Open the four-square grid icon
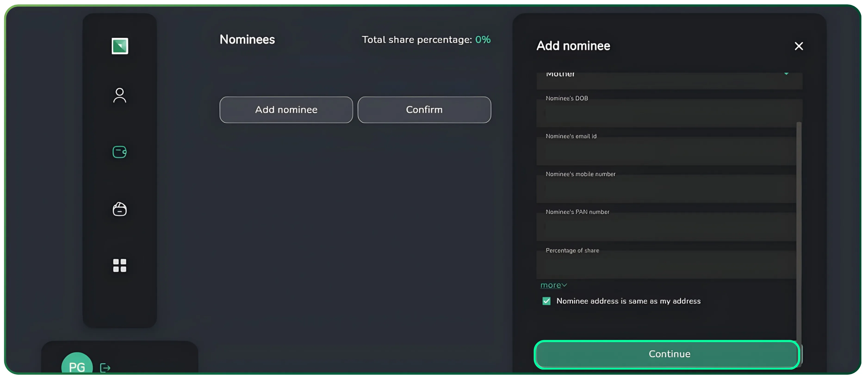Screen dimensions: 868x377 click(x=120, y=265)
